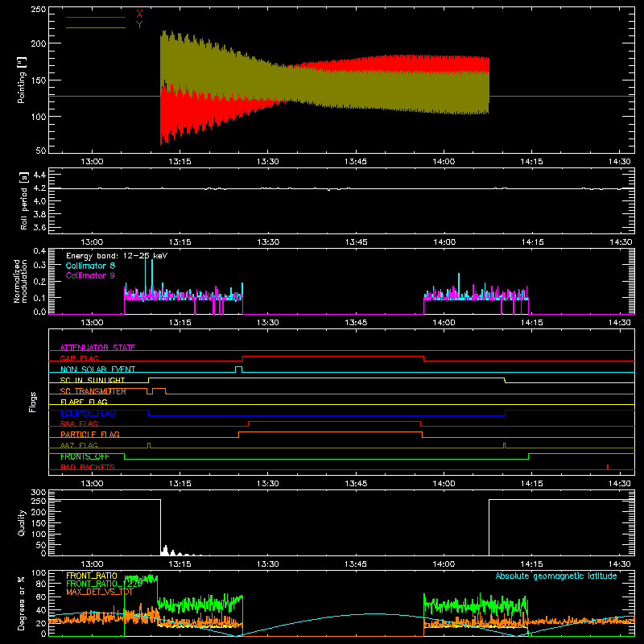Click the 4.4 tick on Roll period axis
This screenshot has height=644, width=644.
pyautogui.click(x=39, y=175)
